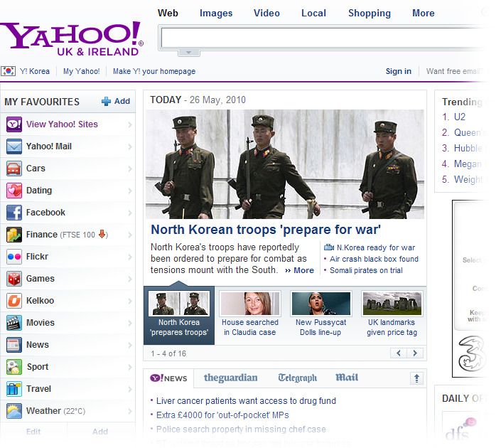Click the main North Korean soldiers photo
Image resolution: width=501 pixels, height=448 pixels.
(285, 164)
